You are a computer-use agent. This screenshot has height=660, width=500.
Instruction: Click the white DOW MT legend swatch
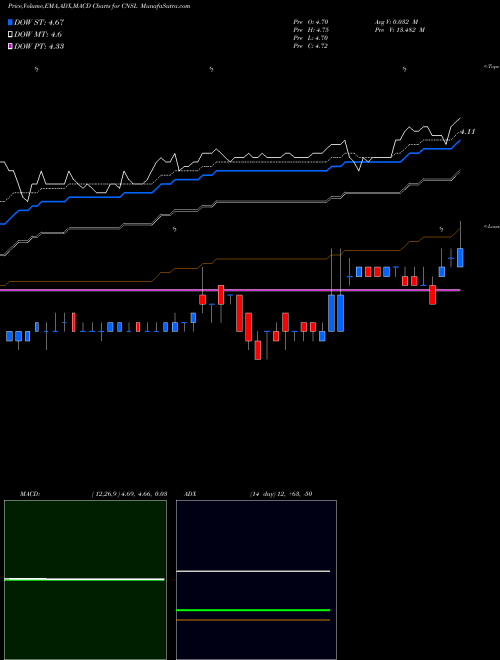point(11,35)
